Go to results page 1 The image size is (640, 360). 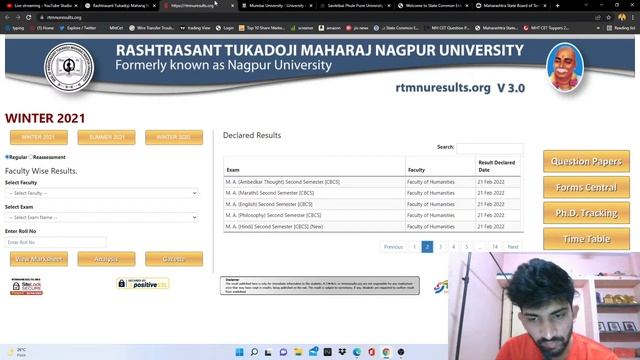pos(414,247)
